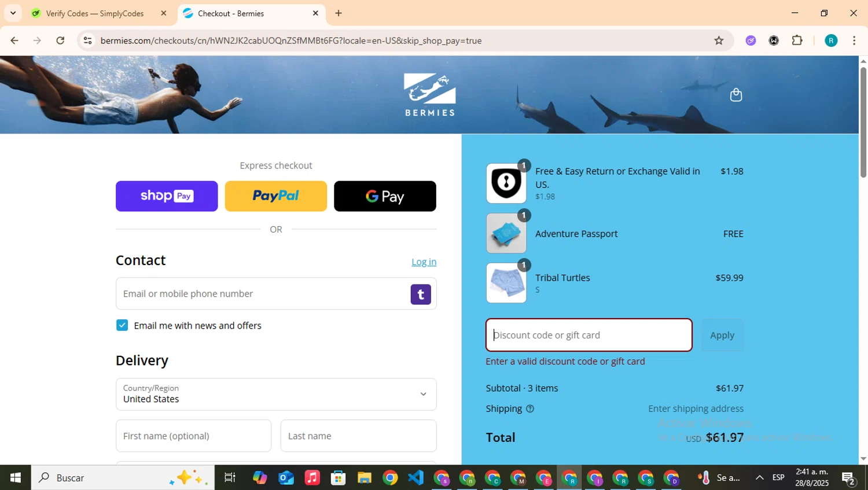Image resolution: width=868 pixels, height=490 pixels.
Task: Click the Bermies logo in header
Action: pyautogui.click(x=429, y=95)
